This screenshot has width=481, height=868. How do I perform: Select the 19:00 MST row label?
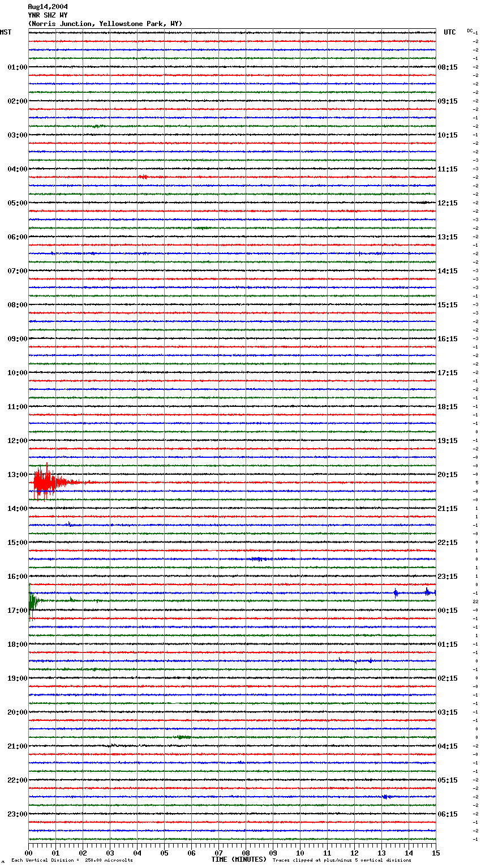pyautogui.click(x=18, y=678)
